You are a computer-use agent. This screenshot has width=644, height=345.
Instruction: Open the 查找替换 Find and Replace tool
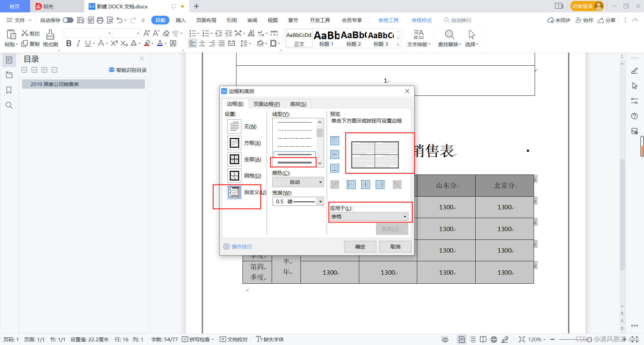[x=449, y=38]
